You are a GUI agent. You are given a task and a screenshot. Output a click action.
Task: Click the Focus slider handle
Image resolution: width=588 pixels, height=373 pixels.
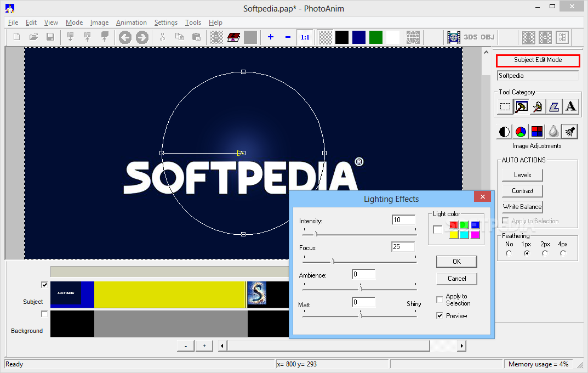tap(333, 261)
